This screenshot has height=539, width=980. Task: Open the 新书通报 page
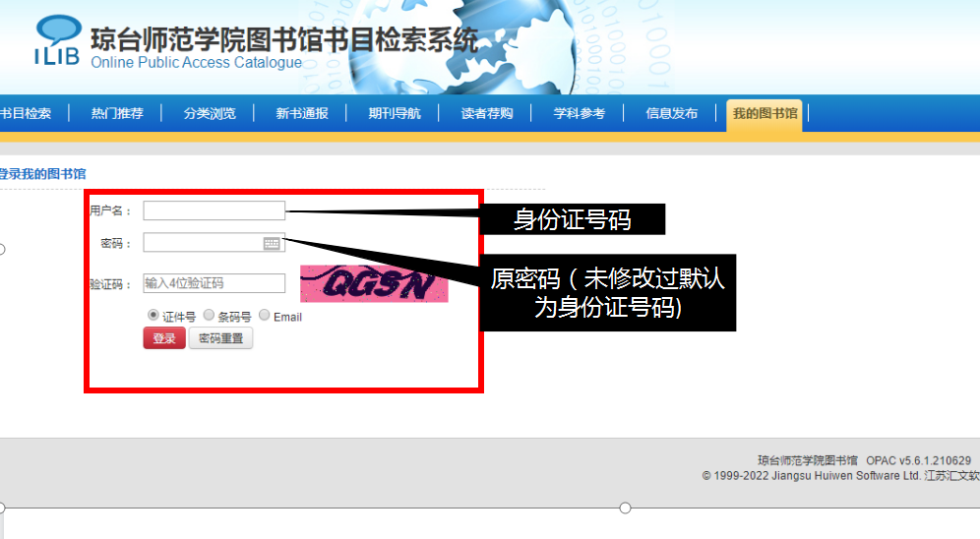click(302, 113)
